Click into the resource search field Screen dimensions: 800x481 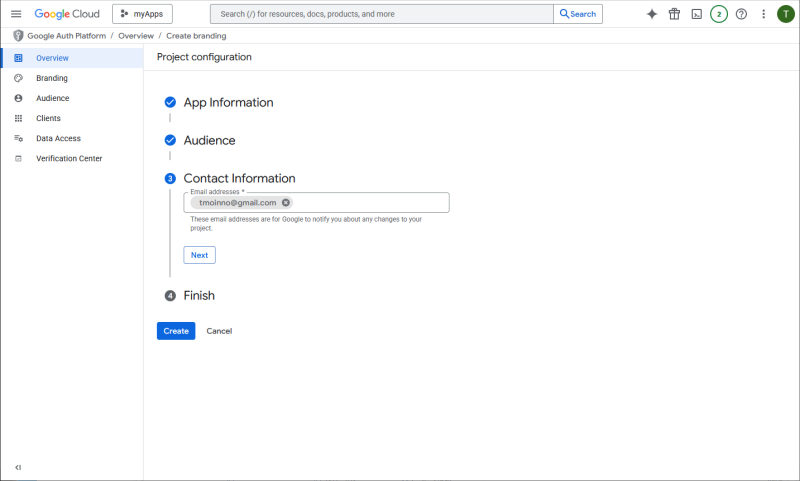click(380, 14)
